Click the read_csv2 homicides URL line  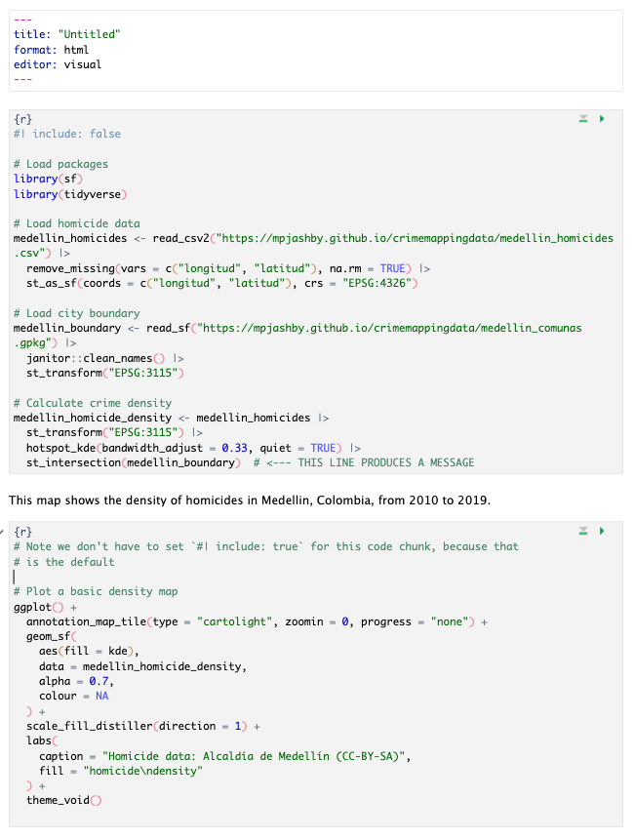point(313,238)
